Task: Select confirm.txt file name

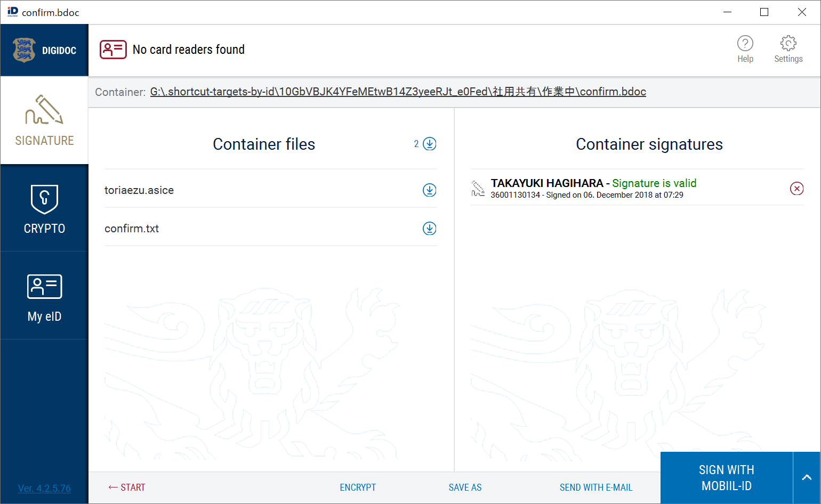Action: point(132,229)
